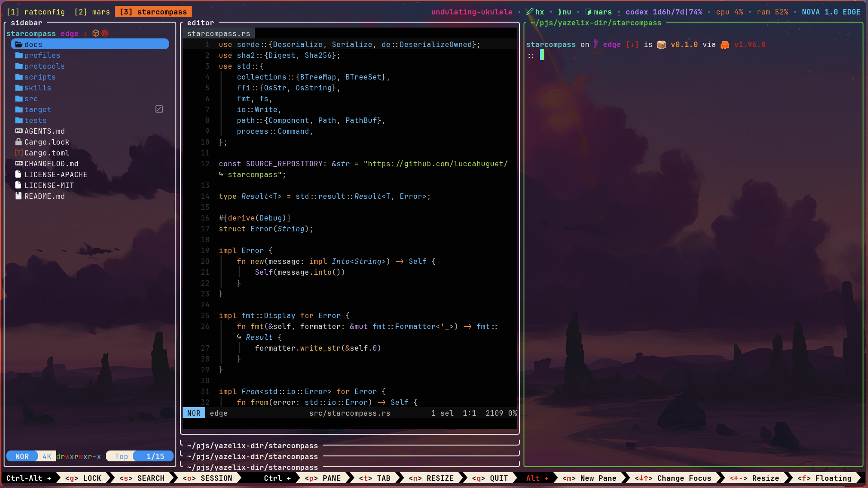Click the package cube icon in sidebar header
This screenshot has width=868, height=488.
click(x=96, y=33)
